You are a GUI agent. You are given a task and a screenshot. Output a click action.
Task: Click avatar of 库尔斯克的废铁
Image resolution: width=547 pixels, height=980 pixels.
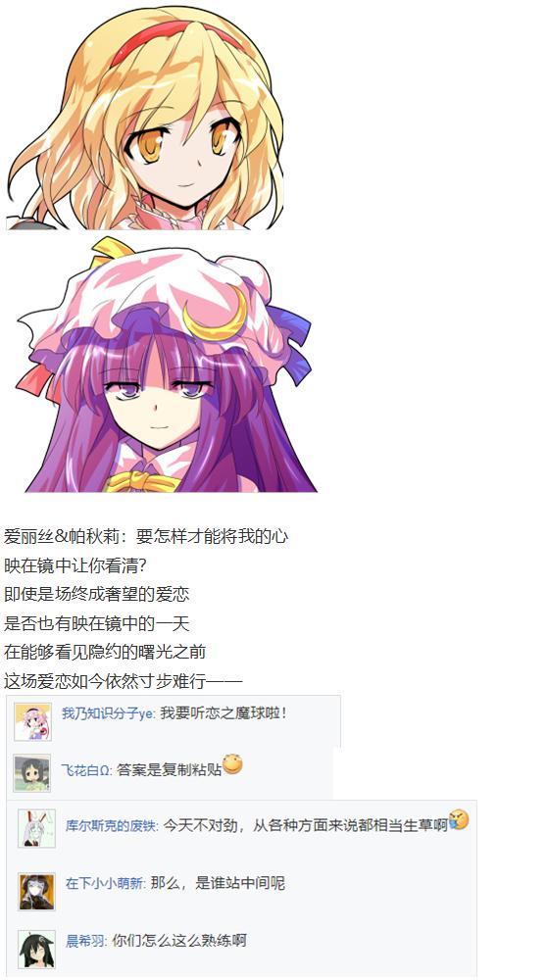(36, 829)
